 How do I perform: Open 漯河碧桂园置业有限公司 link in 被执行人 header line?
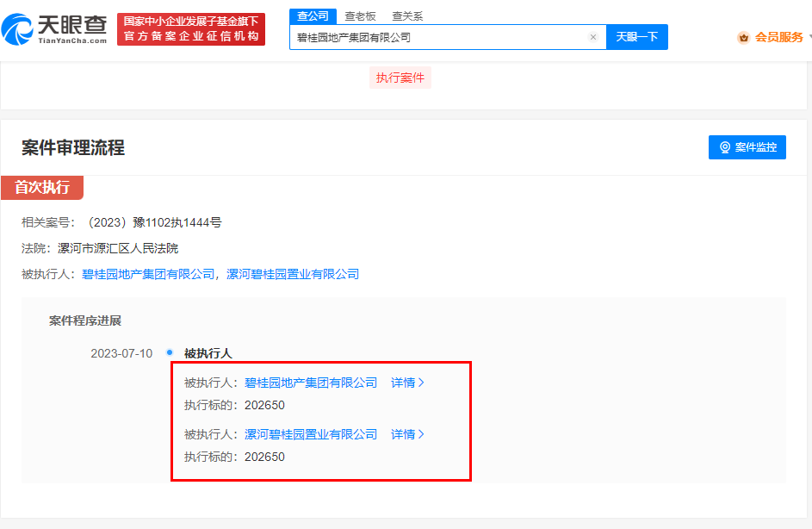(x=293, y=274)
